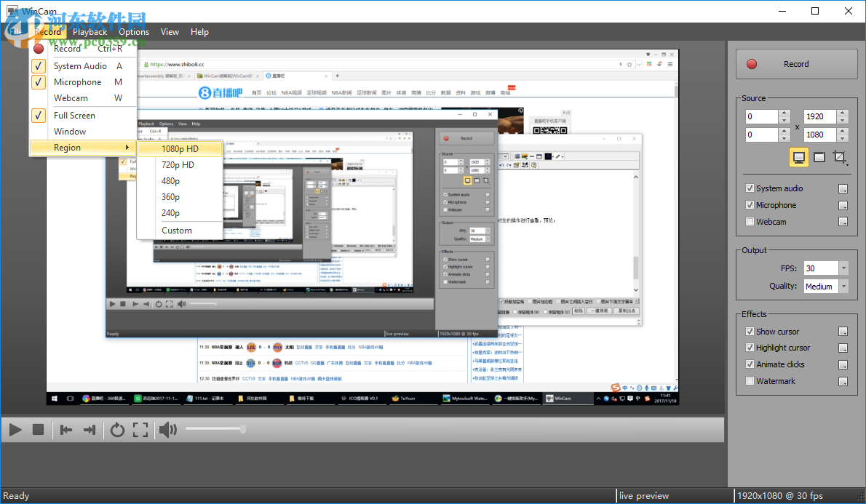Increase X offset with up arrow

click(x=784, y=113)
